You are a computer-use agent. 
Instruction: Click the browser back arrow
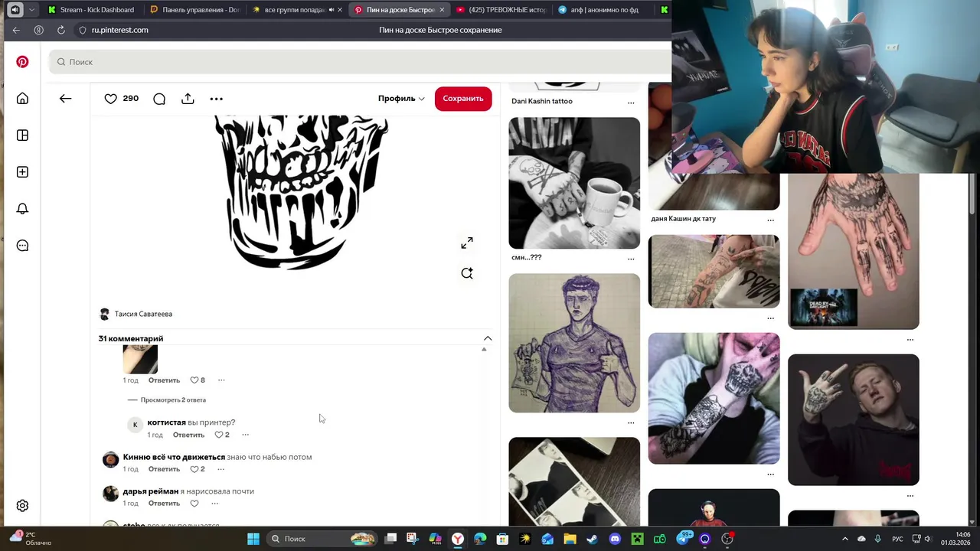[x=17, y=30]
